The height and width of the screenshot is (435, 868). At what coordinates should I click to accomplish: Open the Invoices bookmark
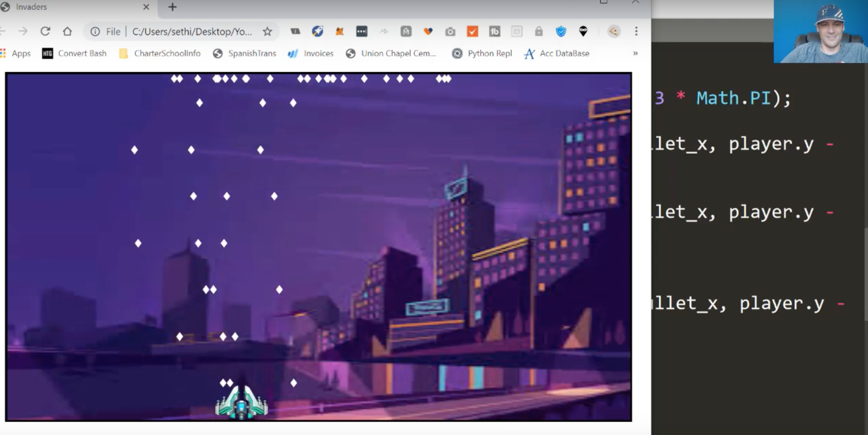pyautogui.click(x=311, y=53)
